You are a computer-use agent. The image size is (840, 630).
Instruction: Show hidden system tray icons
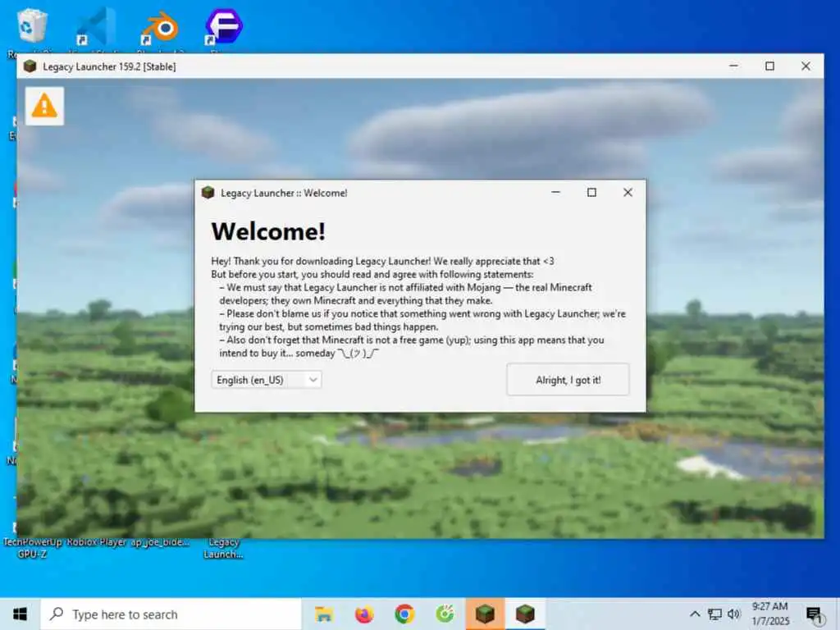695,614
